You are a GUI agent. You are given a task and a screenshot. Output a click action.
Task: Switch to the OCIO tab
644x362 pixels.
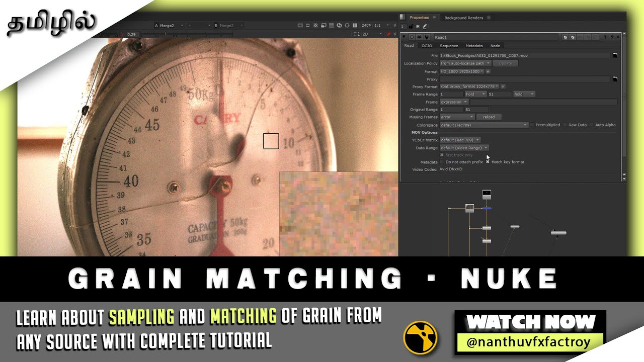click(427, 46)
